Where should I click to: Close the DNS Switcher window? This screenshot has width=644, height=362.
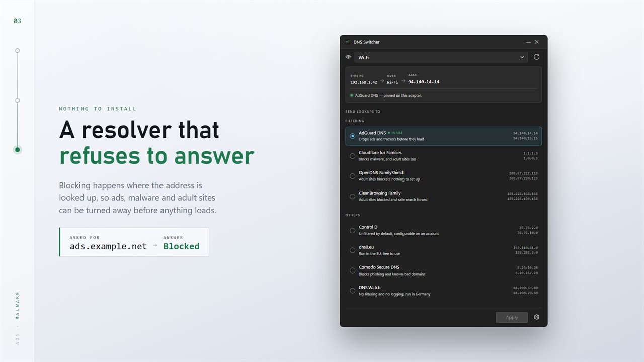(537, 42)
